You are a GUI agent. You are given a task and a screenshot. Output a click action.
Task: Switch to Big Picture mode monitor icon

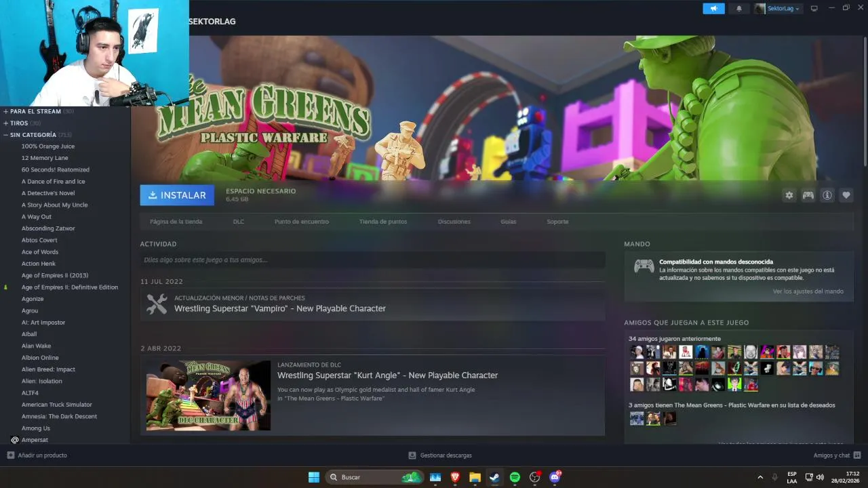[x=814, y=9]
